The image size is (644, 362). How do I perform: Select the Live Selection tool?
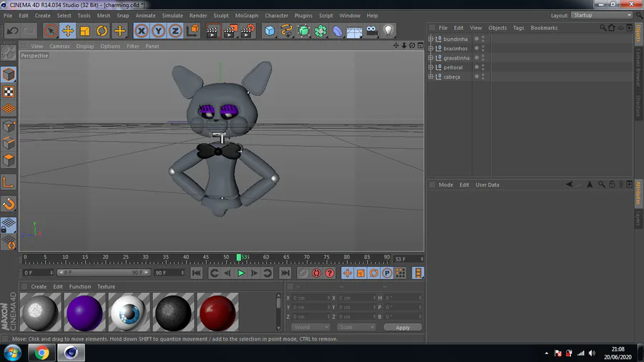pyautogui.click(x=51, y=31)
